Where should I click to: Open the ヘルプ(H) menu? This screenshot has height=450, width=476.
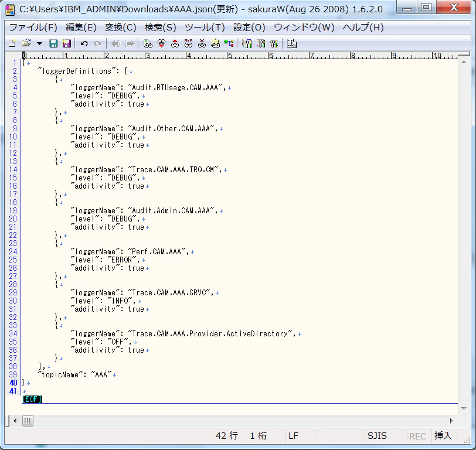pos(363,28)
